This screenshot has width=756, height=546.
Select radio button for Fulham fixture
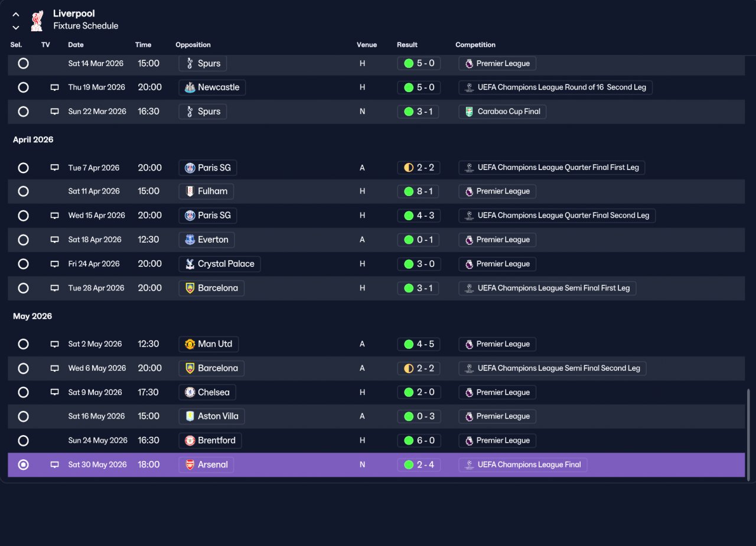click(23, 191)
